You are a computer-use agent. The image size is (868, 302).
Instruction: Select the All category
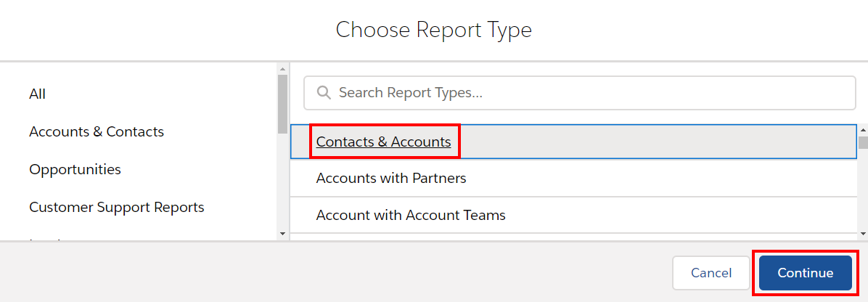pos(37,94)
